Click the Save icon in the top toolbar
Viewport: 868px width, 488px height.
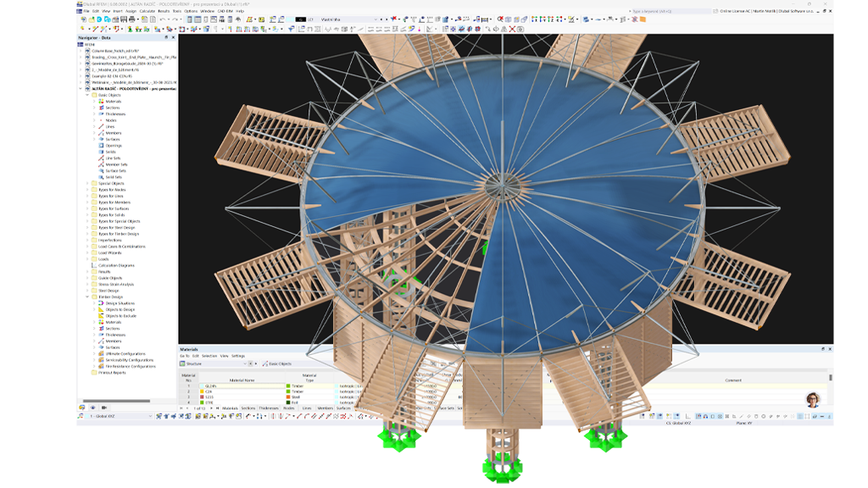point(123,19)
